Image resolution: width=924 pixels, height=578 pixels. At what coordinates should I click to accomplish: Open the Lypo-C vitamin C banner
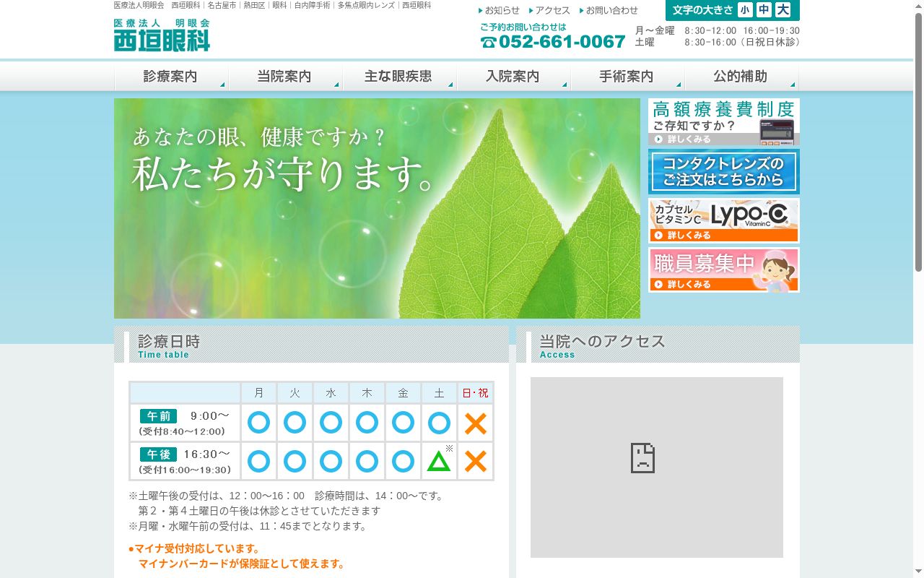pos(724,220)
